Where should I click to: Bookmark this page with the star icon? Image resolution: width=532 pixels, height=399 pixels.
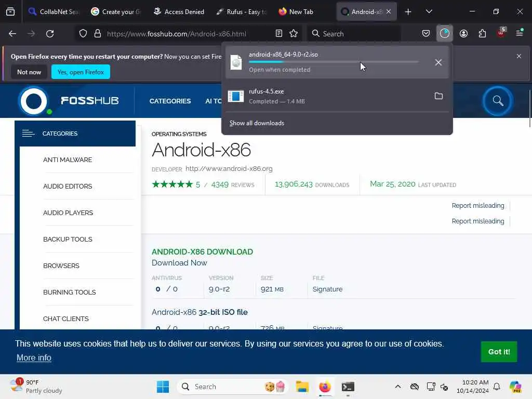click(x=294, y=34)
